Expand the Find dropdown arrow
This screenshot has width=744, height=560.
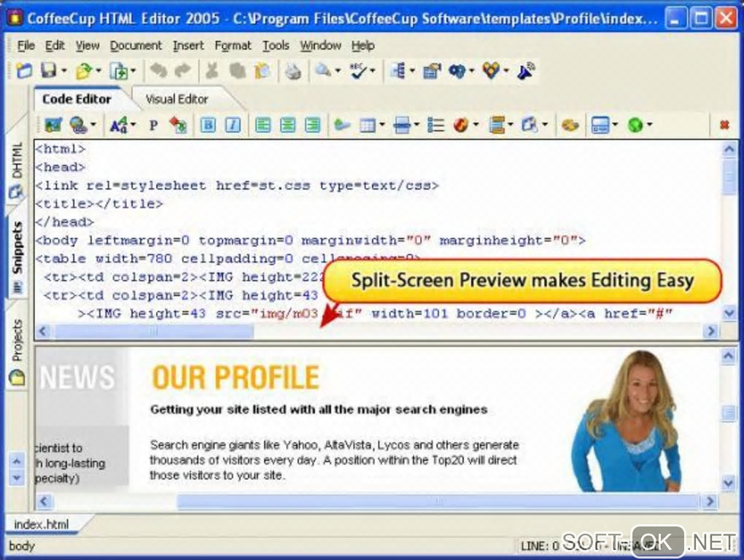coord(338,71)
